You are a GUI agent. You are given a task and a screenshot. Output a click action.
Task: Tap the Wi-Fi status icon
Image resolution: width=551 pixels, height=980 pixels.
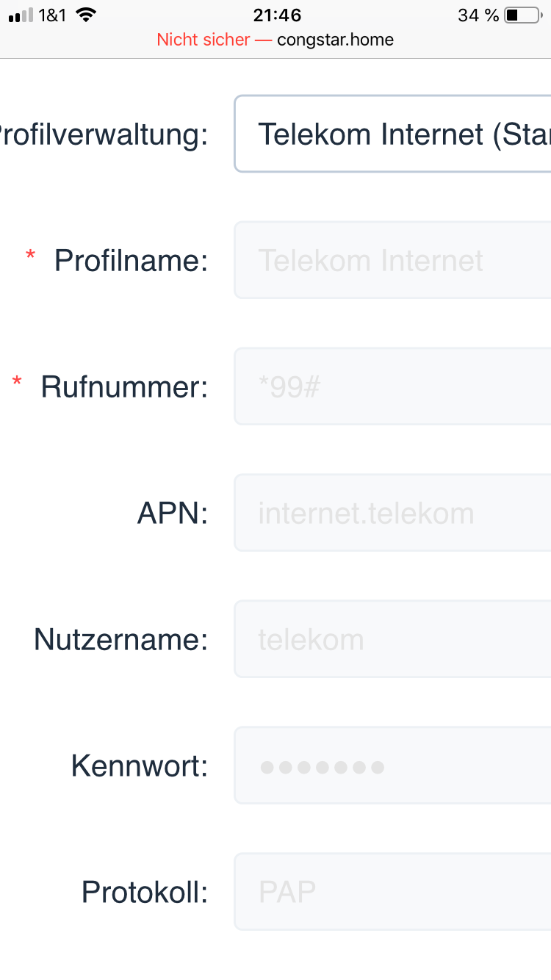[x=86, y=15]
